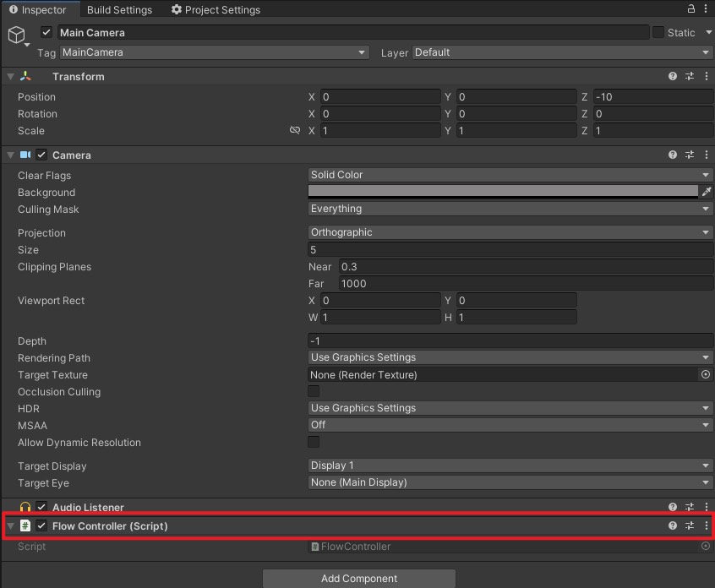Click the Inspector lock icon
The width and height of the screenshot is (715, 588).
point(691,9)
